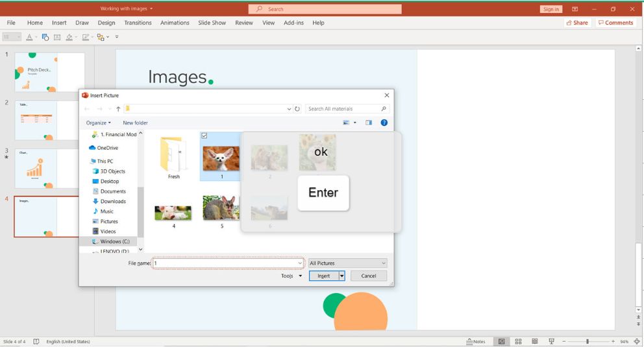Click the File name input field
Viewport: 644px width, 347px height.
pyautogui.click(x=228, y=263)
